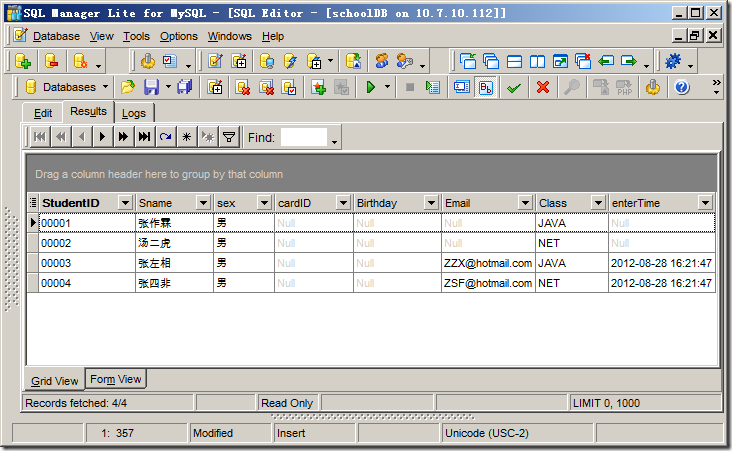This screenshot has height=451, width=732.
Task: Click the tile windows vertically icon
Action: click(x=537, y=61)
